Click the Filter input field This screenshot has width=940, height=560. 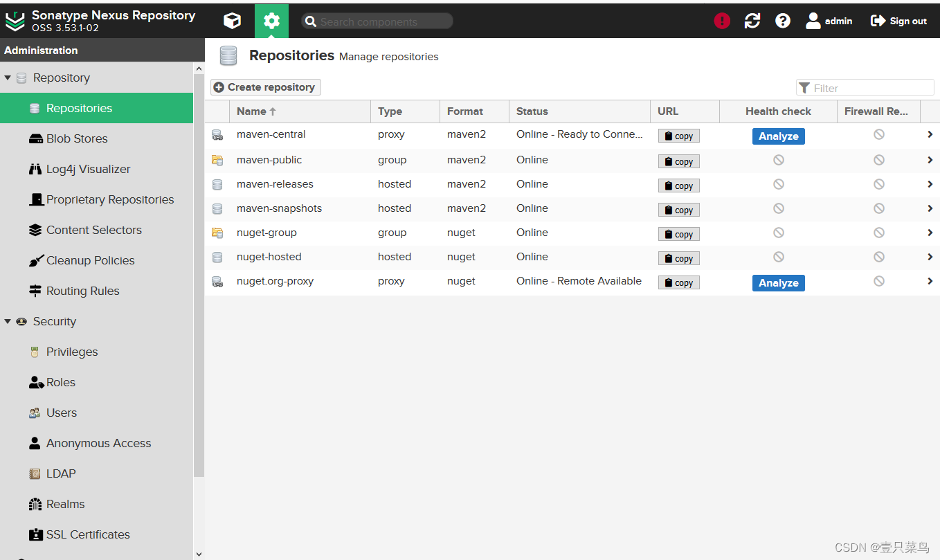coord(865,88)
